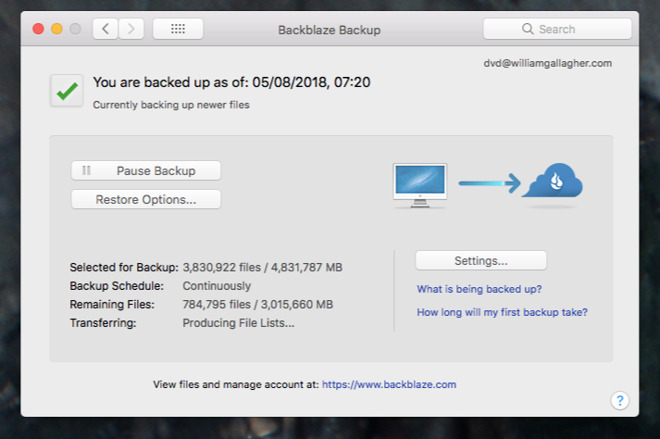This screenshot has height=439, width=660.
Task: Open 'How long will my first backup take?' link
Action: tap(502, 312)
